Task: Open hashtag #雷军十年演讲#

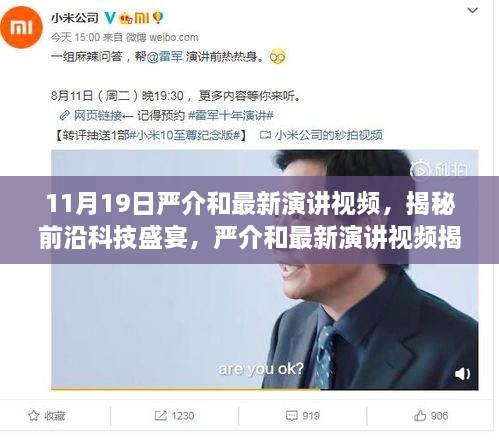Action: pos(231,116)
